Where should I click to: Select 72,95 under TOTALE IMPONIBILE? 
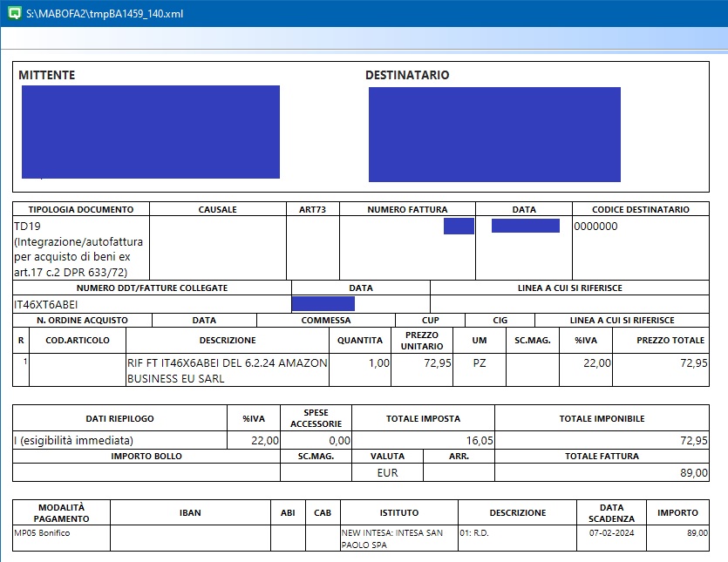point(694,440)
